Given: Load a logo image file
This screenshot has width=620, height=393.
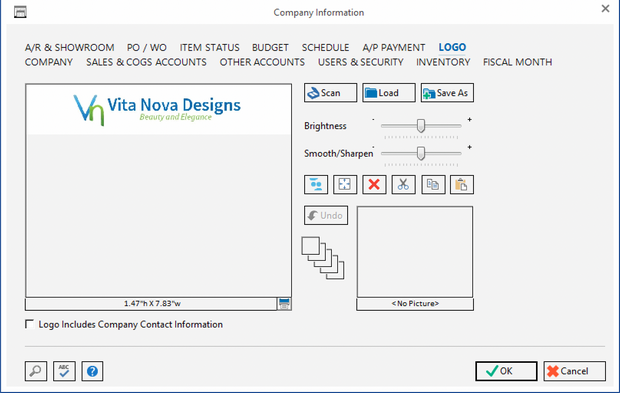Looking at the screenshot, I should [x=389, y=93].
